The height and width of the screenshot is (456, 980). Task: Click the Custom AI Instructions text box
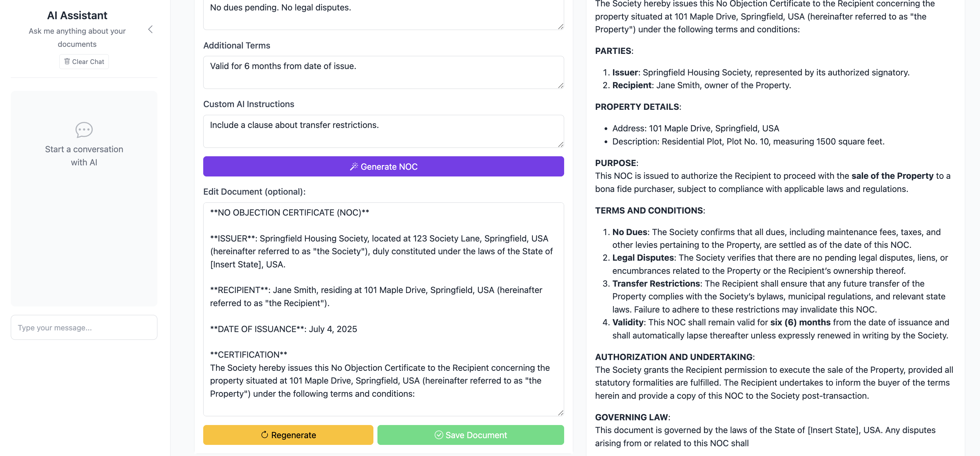384,131
